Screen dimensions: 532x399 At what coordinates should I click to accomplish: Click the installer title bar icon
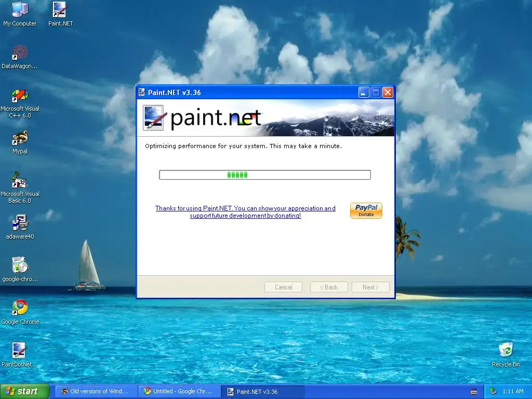(x=142, y=92)
